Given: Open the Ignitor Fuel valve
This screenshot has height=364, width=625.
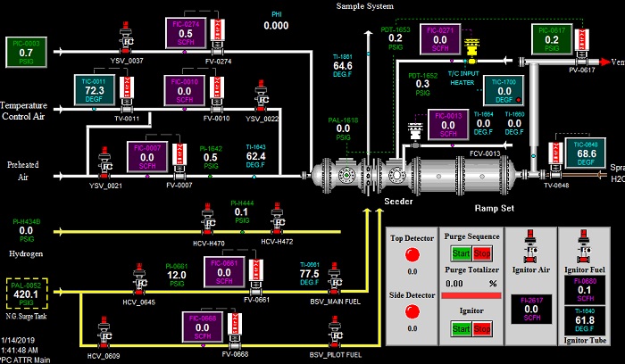Looking at the screenshot, I should (584, 246).
